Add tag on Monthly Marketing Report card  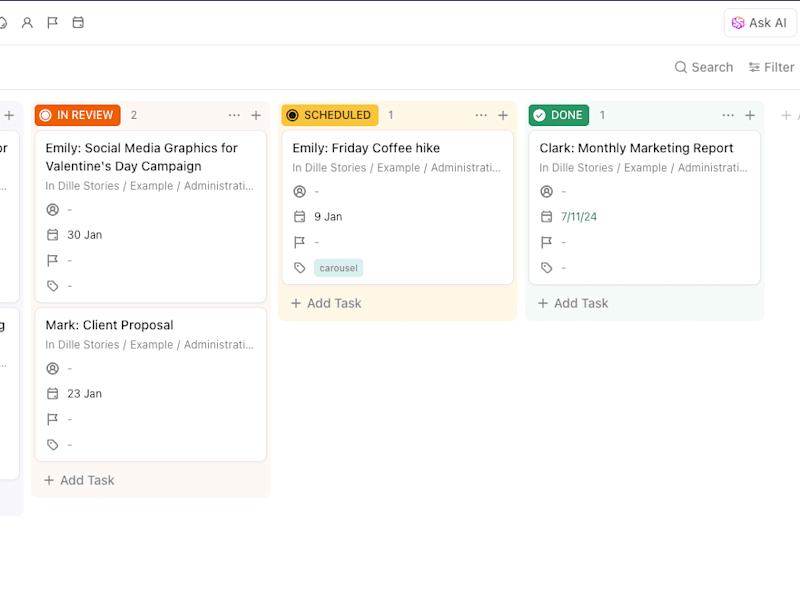[546, 267]
